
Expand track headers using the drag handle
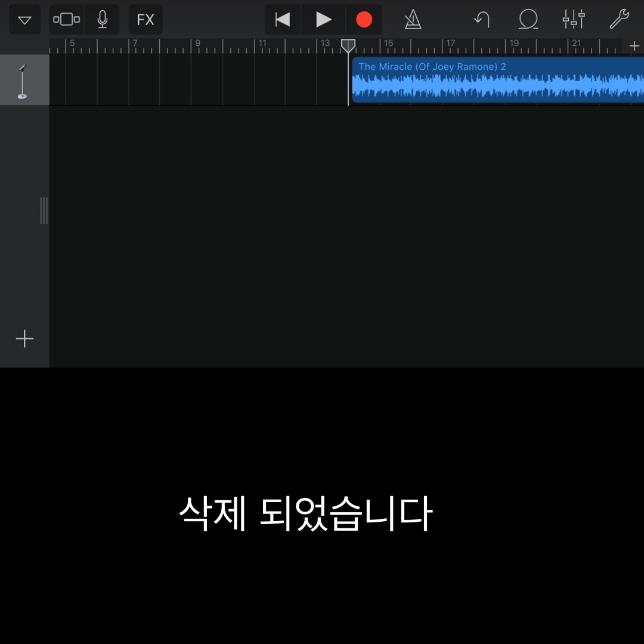tap(44, 210)
